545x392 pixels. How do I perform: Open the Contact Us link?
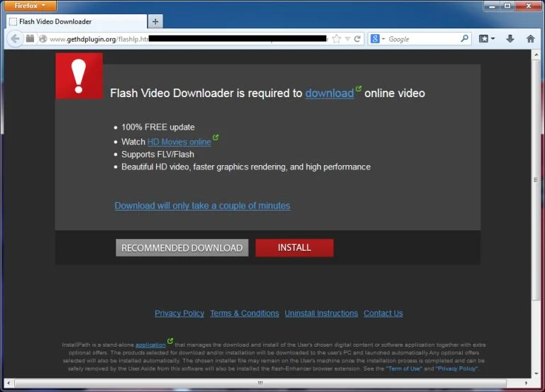coord(383,313)
